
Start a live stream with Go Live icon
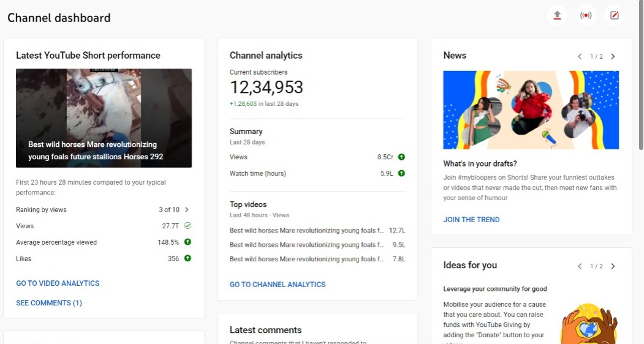click(586, 15)
